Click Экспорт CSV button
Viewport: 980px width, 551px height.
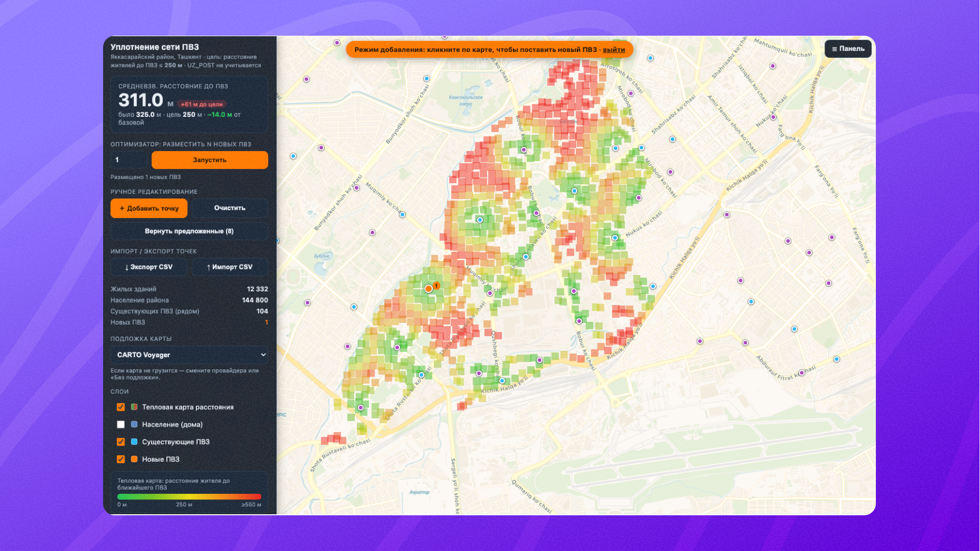pyautogui.click(x=149, y=267)
